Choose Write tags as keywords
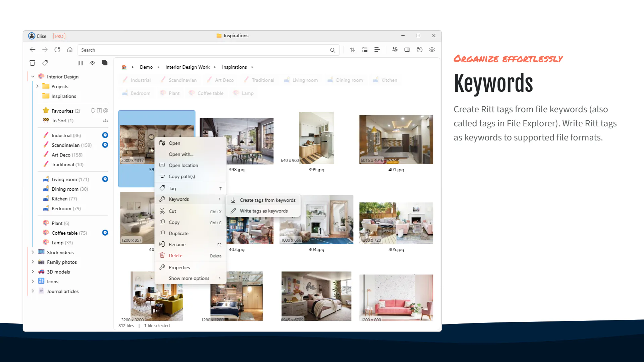This screenshot has height=362, width=644. coord(263,211)
